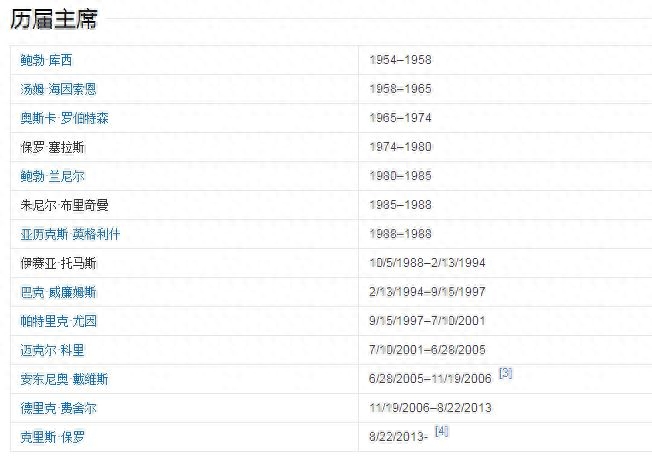Click footnote reference [4]

pos(442,431)
